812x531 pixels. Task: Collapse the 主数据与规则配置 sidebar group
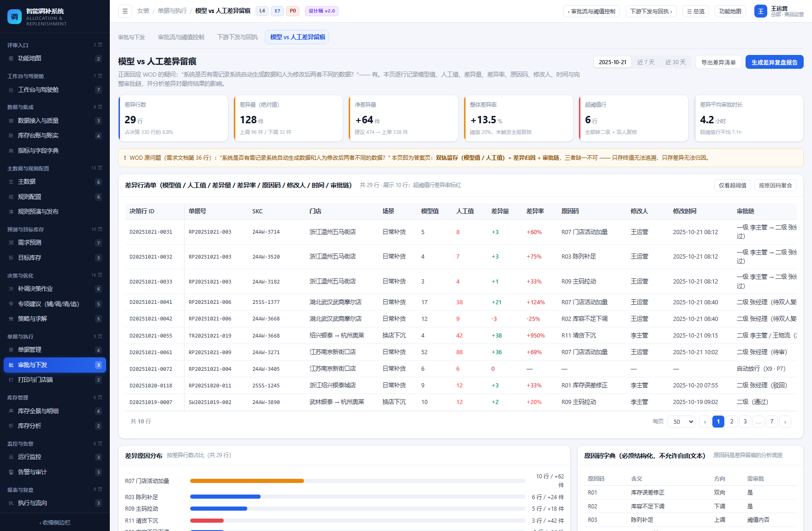tap(55, 169)
